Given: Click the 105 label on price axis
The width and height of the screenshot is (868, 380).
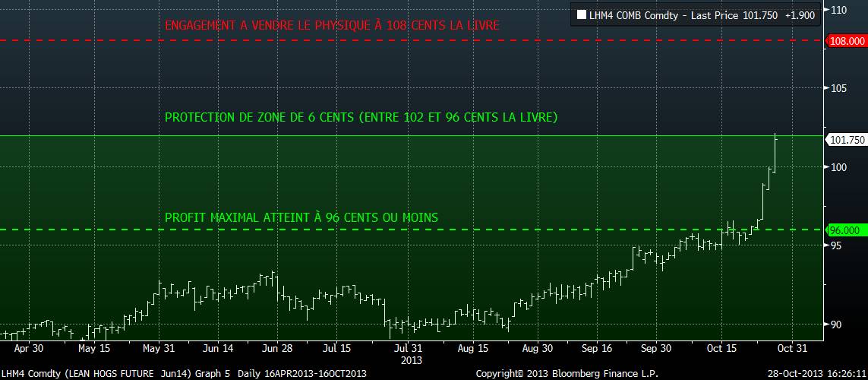Looking at the screenshot, I should click(839, 88).
